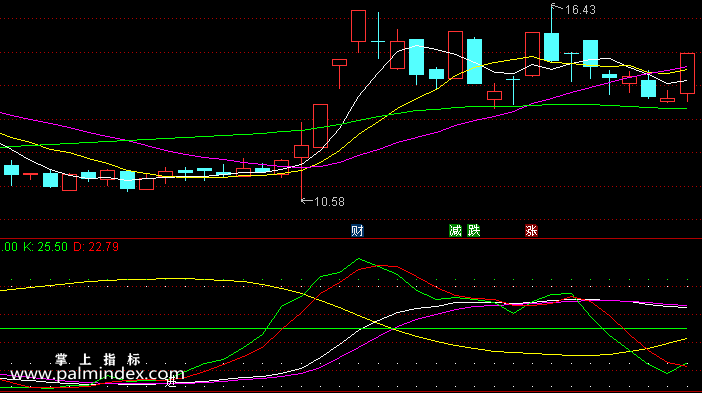Click the green 减 marker icon
The image size is (702, 393).
pos(455,231)
